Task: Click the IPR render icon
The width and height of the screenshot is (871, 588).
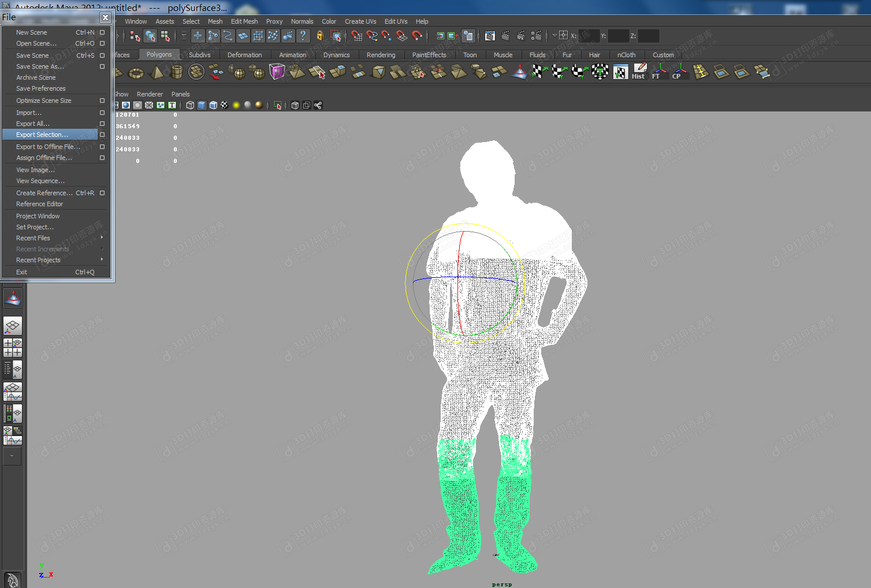Action: click(x=520, y=36)
